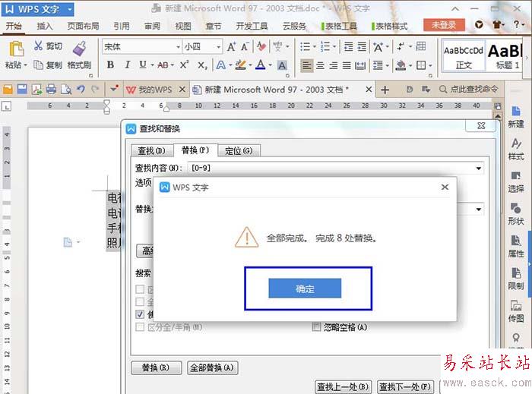This screenshot has height=394, width=532.
Task: Switch to 定位(G) tab in dialog
Action: [x=239, y=150]
